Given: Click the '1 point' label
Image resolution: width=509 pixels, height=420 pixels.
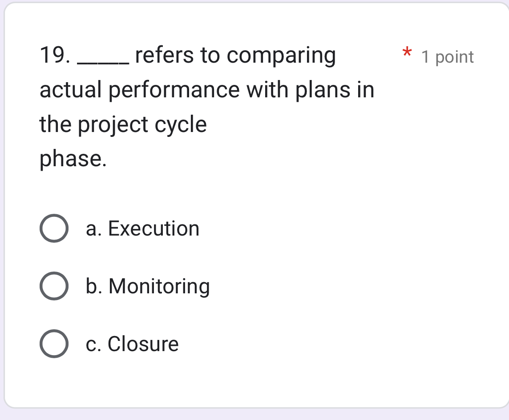Looking at the screenshot, I should [x=447, y=56].
